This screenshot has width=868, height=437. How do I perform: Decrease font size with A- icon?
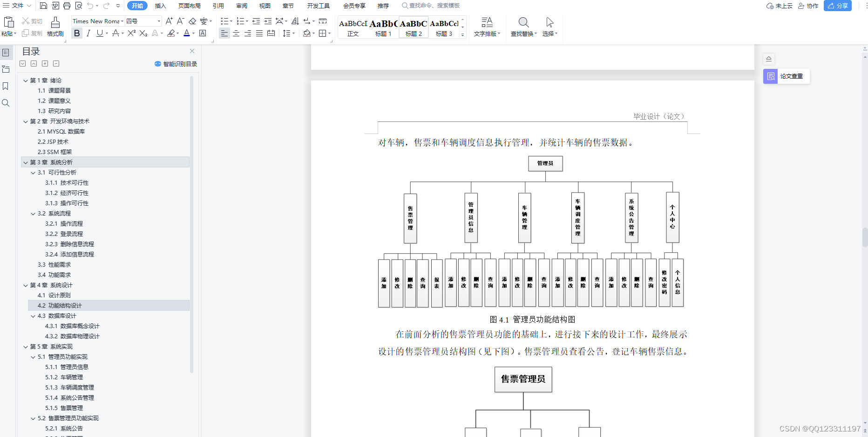click(180, 21)
